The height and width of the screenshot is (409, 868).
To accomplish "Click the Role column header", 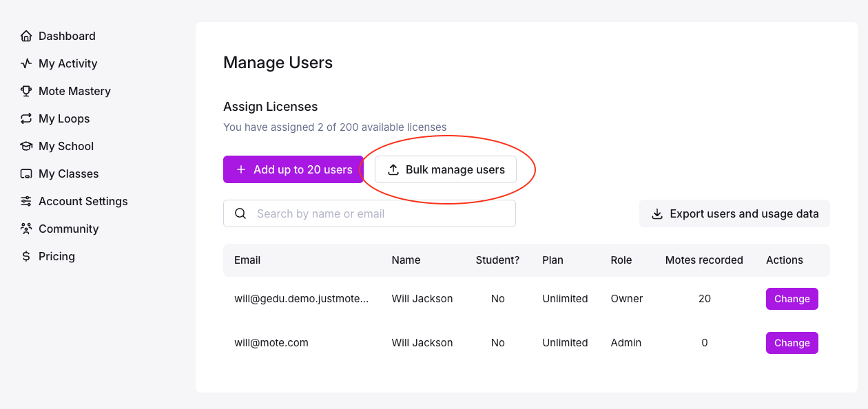I will (621, 260).
